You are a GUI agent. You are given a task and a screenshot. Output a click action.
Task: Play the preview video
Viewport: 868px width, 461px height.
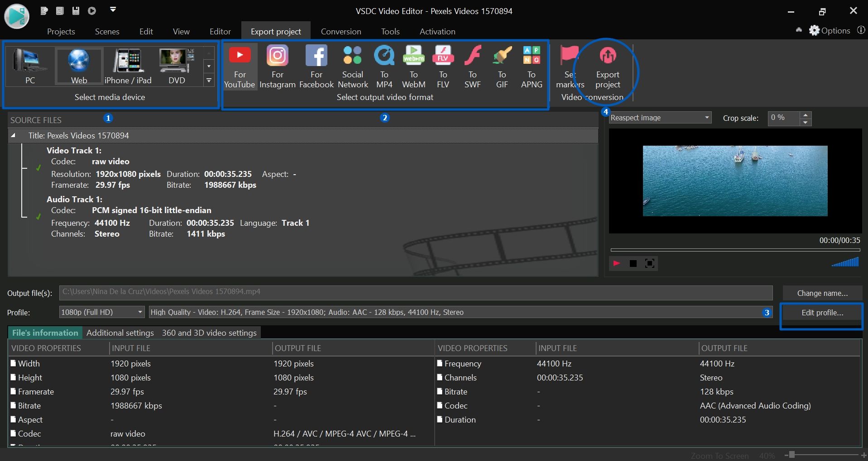point(616,263)
